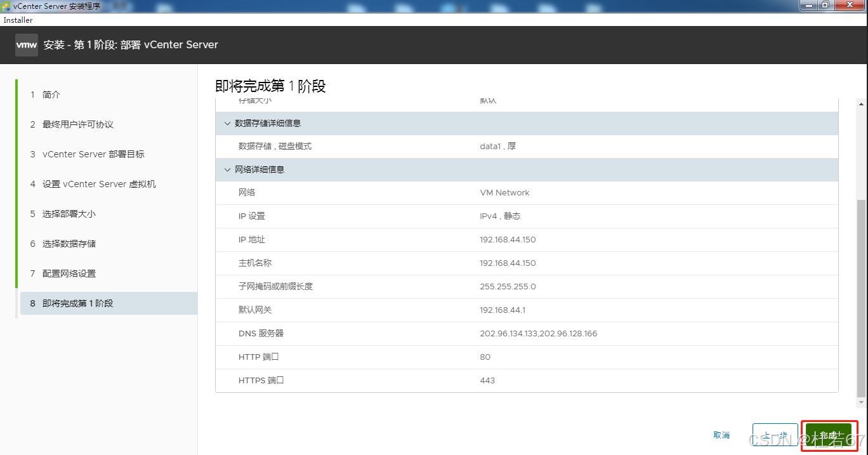Click the DNS 服务器 label
868x455 pixels.
pyautogui.click(x=261, y=334)
